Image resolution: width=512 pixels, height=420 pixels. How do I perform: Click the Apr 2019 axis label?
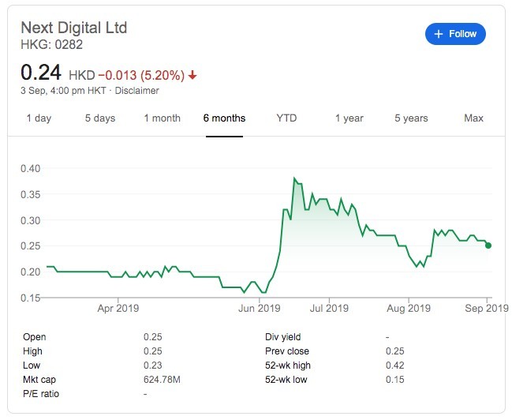[117, 309]
